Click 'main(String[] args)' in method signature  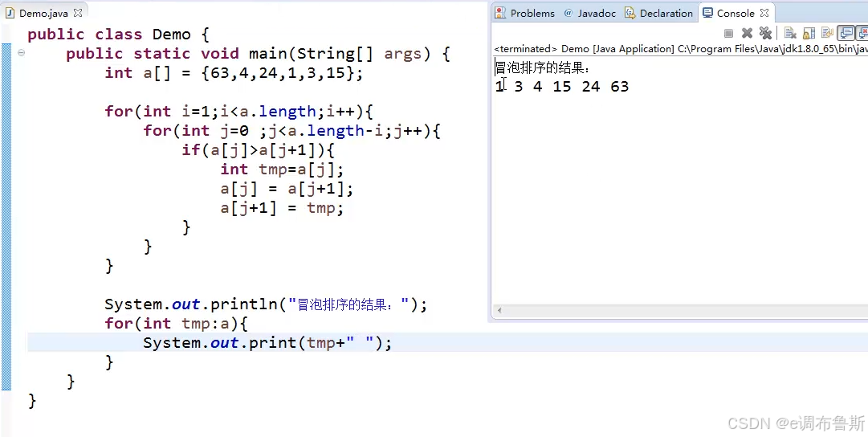point(340,54)
